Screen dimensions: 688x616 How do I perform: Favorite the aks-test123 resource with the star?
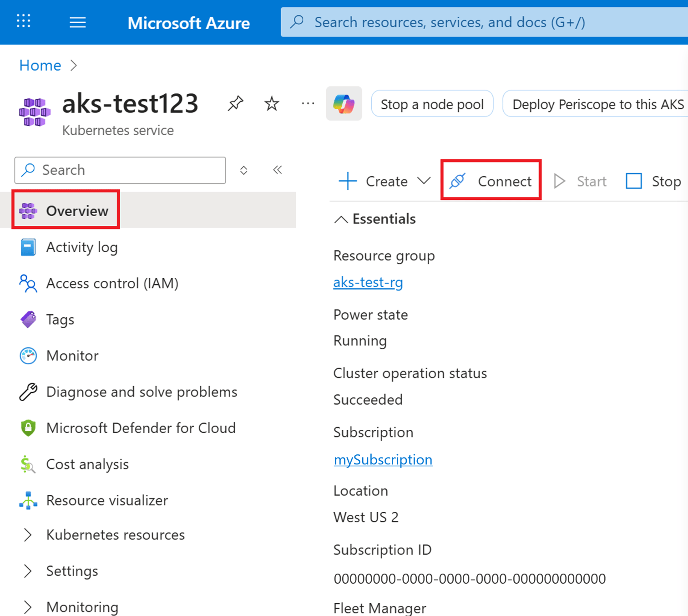(x=272, y=104)
